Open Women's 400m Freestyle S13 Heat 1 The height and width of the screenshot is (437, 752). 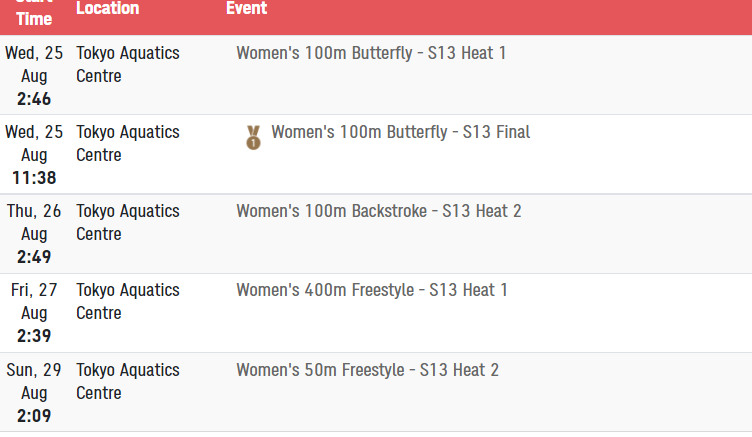[372, 290]
